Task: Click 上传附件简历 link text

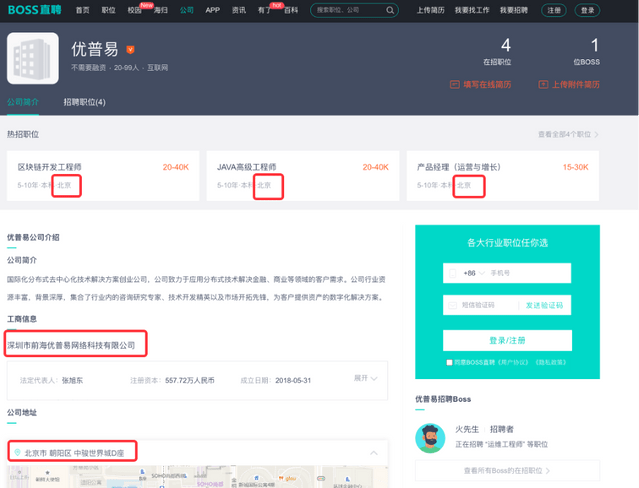Action: tap(575, 84)
